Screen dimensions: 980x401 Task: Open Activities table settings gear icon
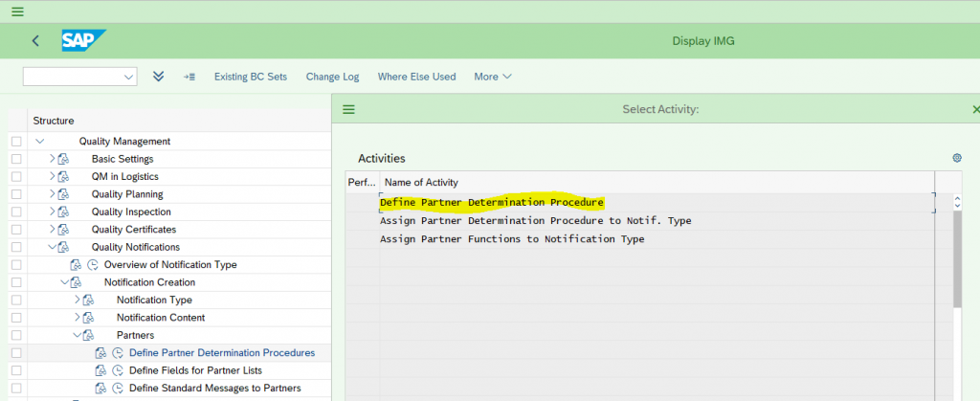click(957, 158)
